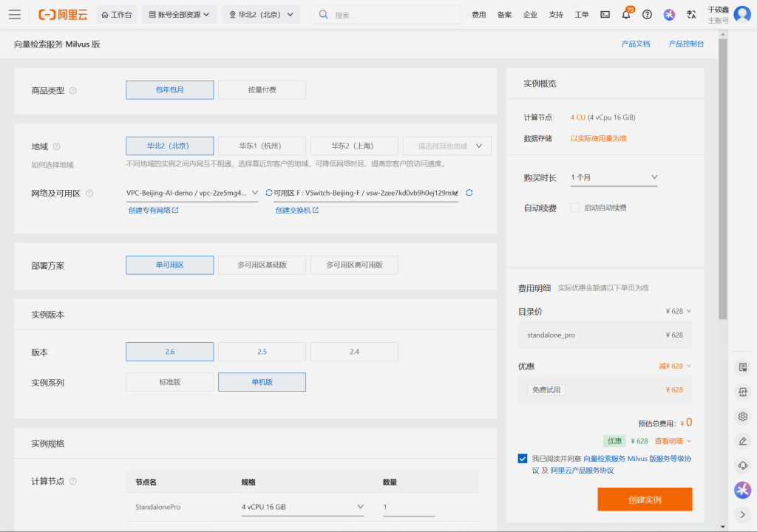
Task: Open 如何选择地域 help link
Action: [x=52, y=165]
